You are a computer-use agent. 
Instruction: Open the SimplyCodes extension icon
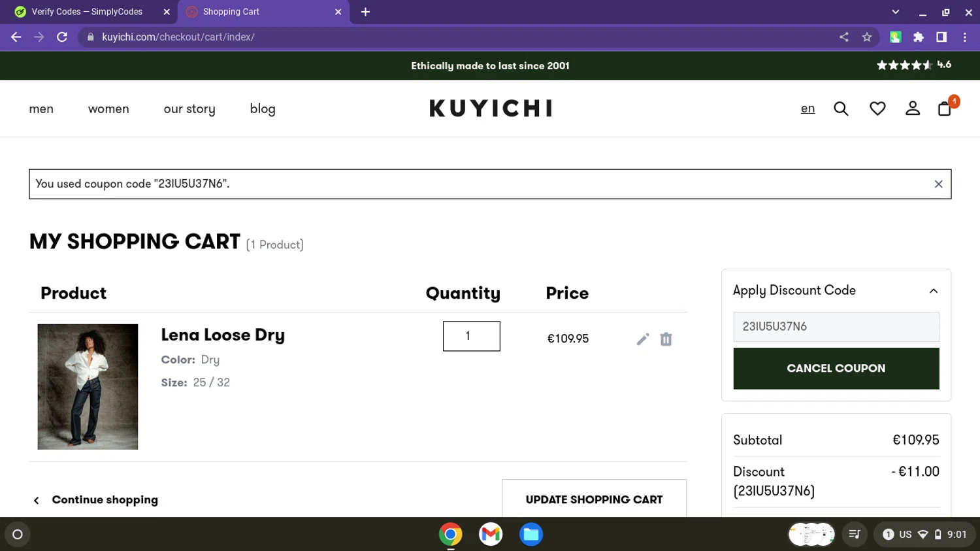tap(896, 37)
